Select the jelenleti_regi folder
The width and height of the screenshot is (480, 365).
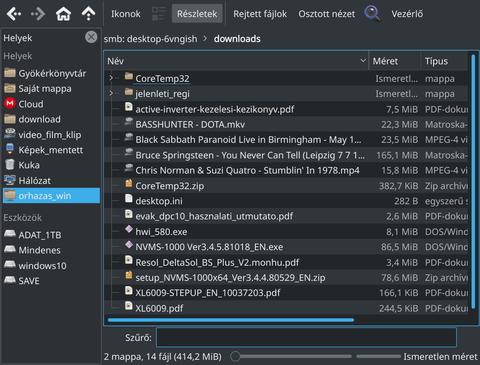[286, 94]
